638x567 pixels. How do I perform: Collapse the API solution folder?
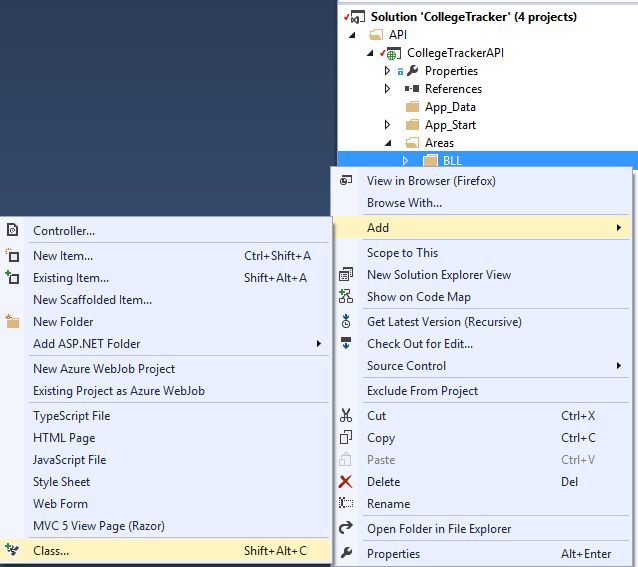tap(352, 35)
